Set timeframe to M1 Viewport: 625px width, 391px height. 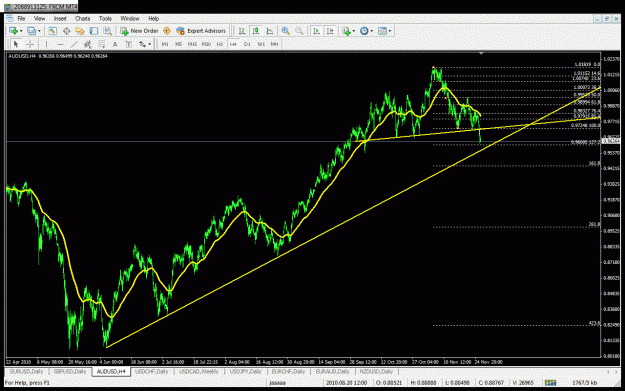click(x=165, y=44)
